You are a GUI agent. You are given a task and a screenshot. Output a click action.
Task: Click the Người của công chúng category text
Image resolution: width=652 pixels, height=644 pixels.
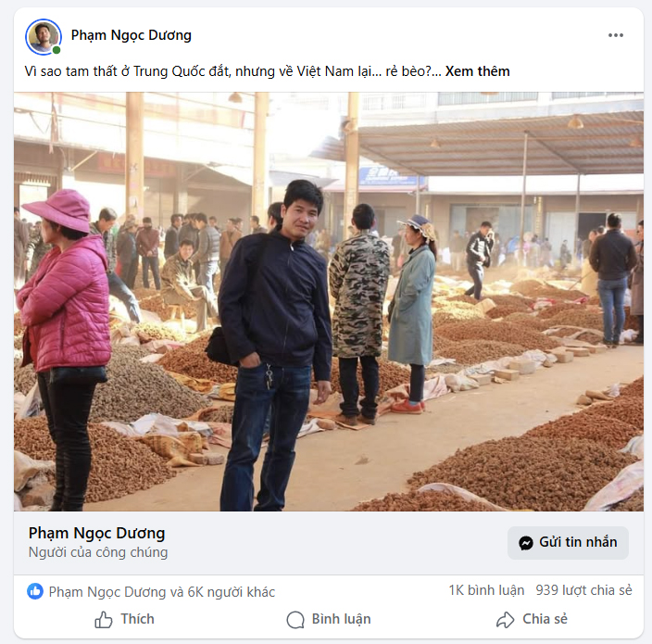coord(98,552)
